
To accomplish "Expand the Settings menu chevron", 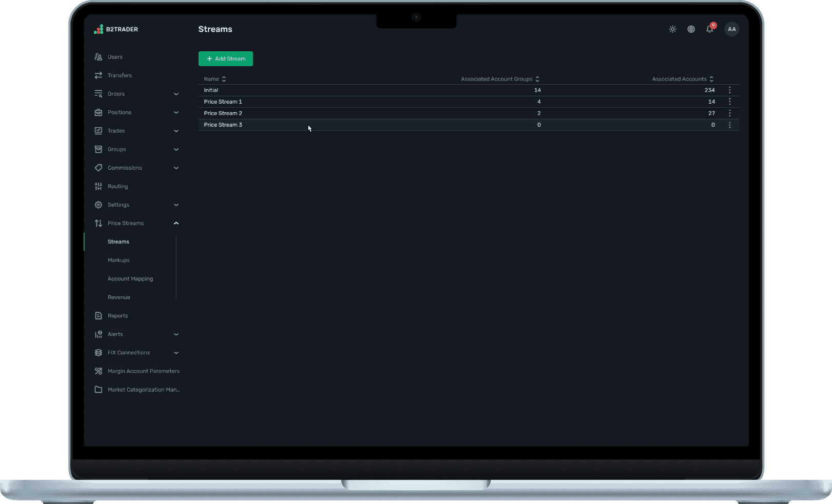I will (x=176, y=205).
